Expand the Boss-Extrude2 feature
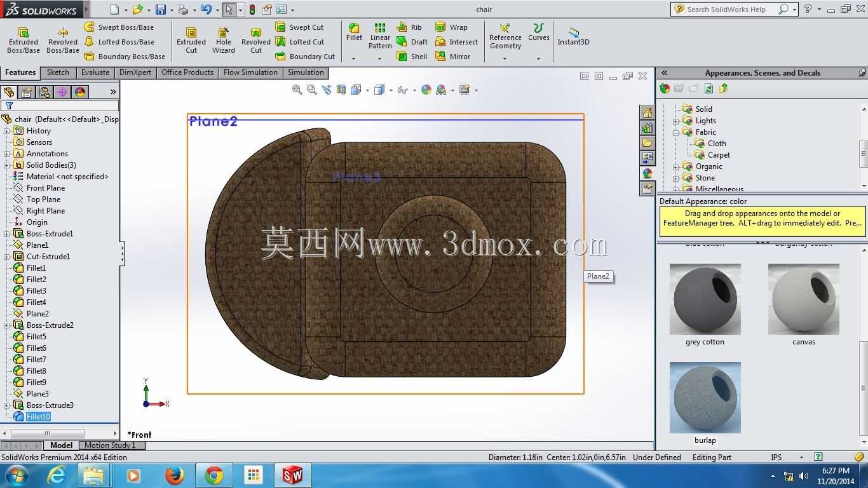The height and width of the screenshot is (488, 868). (x=7, y=325)
